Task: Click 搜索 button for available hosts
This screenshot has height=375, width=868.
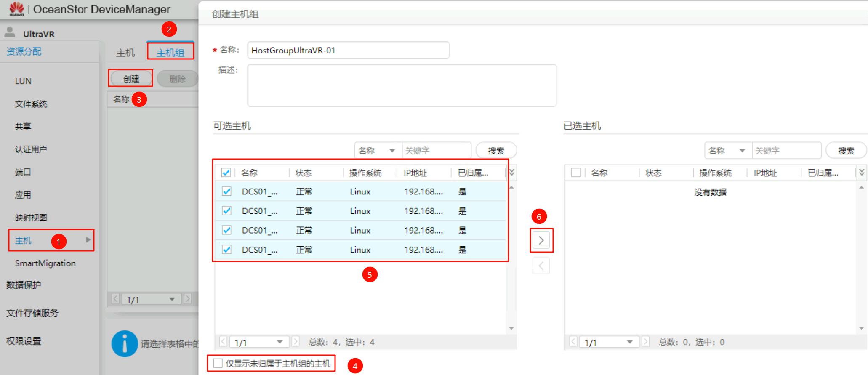Action: (496, 150)
